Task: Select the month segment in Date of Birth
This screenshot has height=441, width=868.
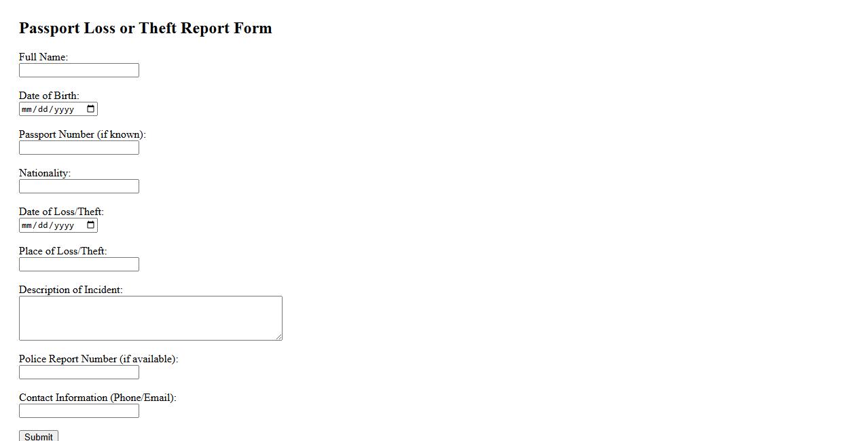Action: [26, 109]
